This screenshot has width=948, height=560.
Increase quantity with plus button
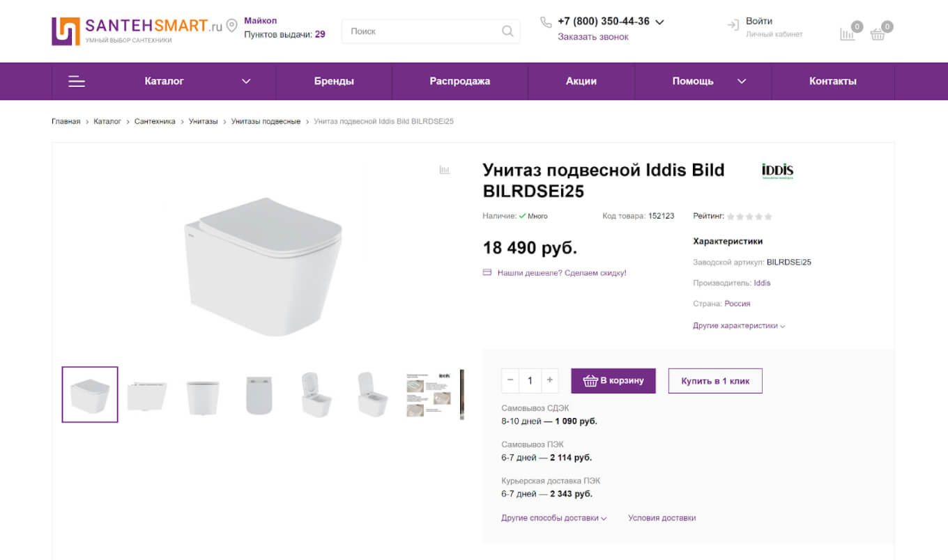(x=550, y=380)
